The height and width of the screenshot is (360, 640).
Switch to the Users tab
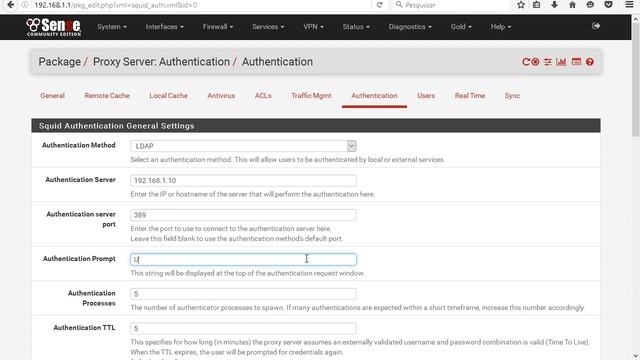coord(426,96)
